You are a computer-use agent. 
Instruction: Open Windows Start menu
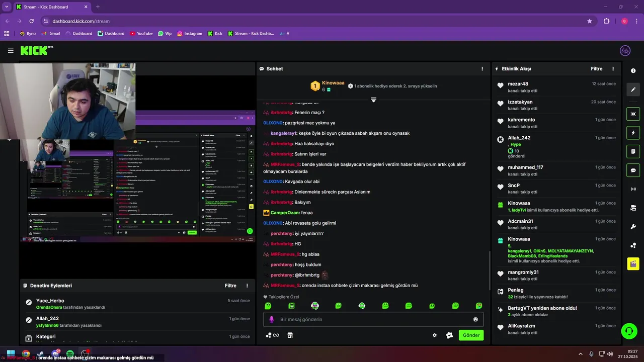click(11, 354)
